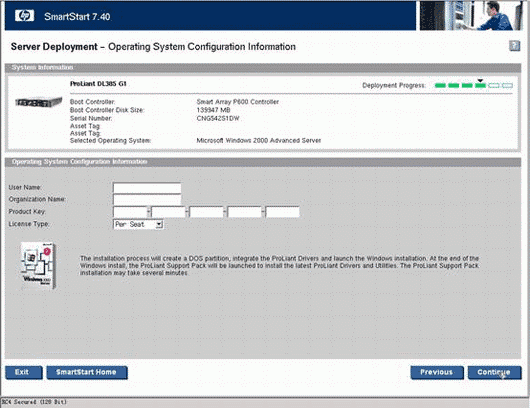Image resolution: width=530 pixels, height=408 pixels.
Task: Click the HP logo icon
Action: point(24,16)
